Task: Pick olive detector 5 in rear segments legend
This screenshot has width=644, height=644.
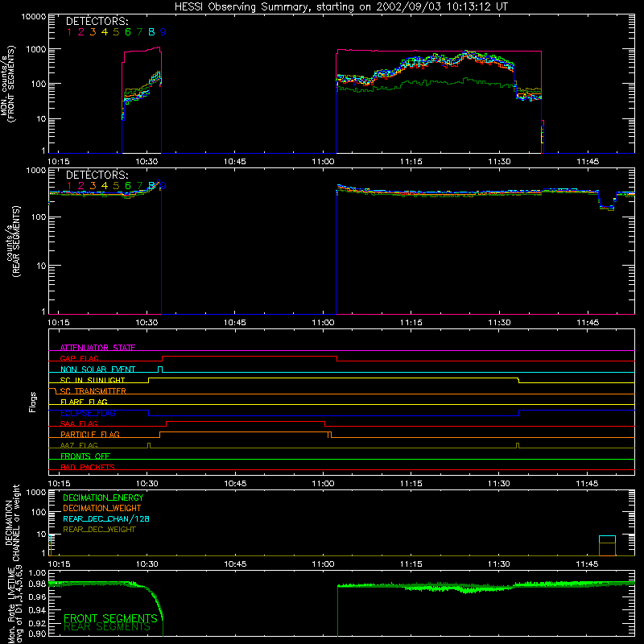Action: (116, 186)
